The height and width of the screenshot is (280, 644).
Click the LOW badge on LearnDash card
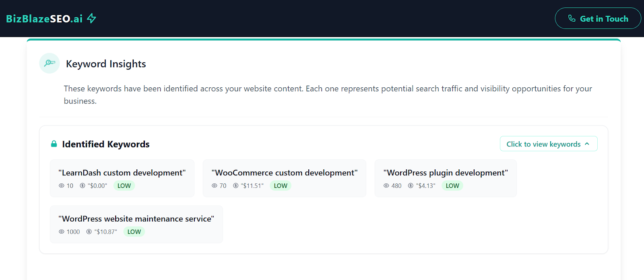tap(124, 186)
